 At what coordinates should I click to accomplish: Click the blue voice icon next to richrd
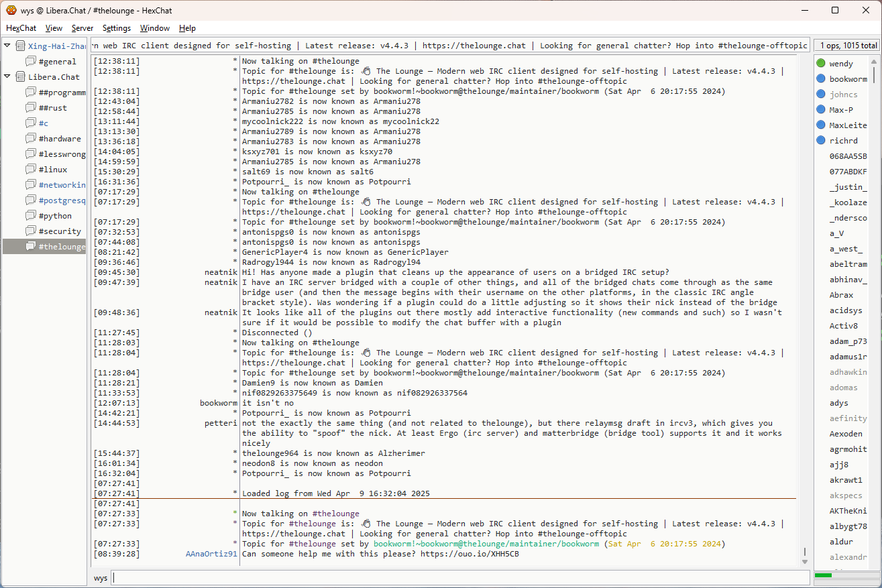click(821, 141)
